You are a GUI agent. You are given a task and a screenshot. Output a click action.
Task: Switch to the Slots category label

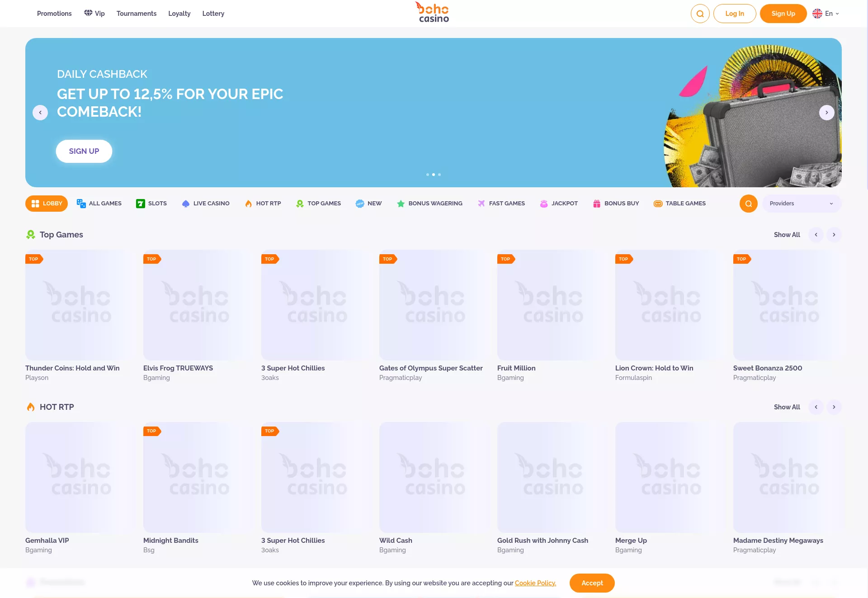tap(157, 204)
